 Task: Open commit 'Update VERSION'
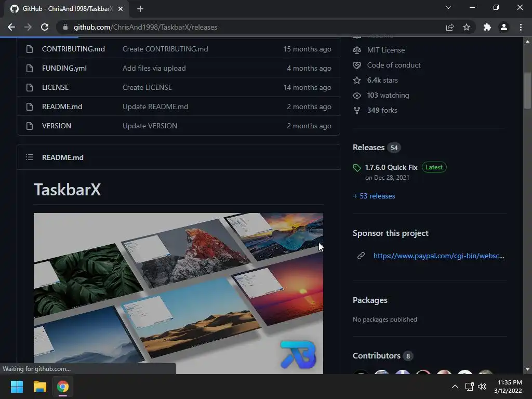[150, 126]
